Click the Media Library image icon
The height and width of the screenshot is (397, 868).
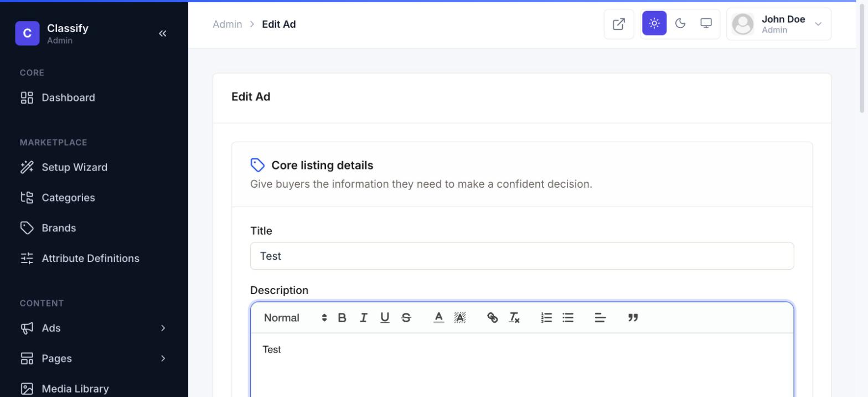click(x=27, y=389)
